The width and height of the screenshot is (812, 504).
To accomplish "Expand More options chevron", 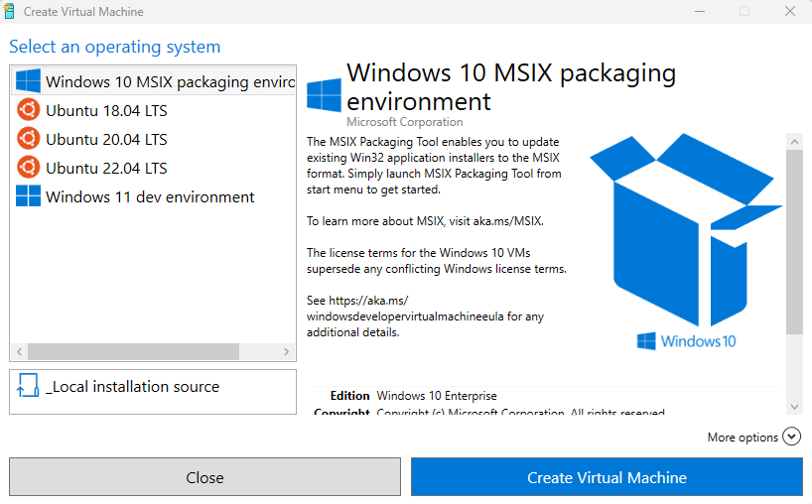I will pyautogui.click(x=791, y=437).
